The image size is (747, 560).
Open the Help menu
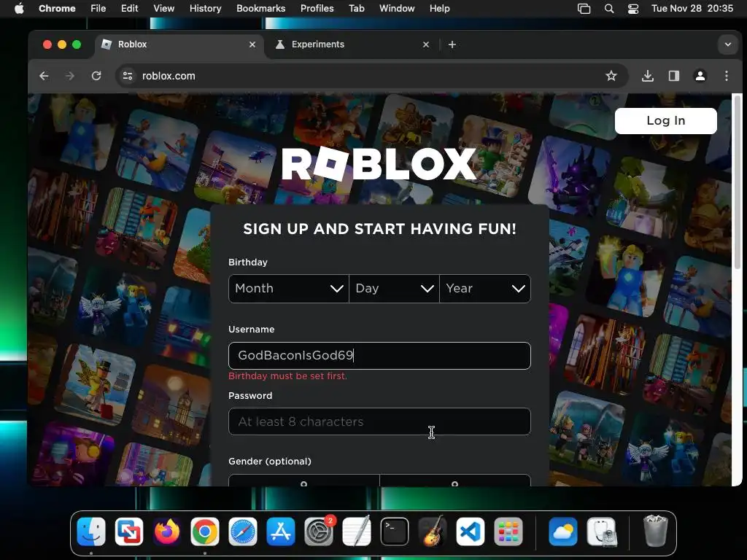click(x=439, y=8)
